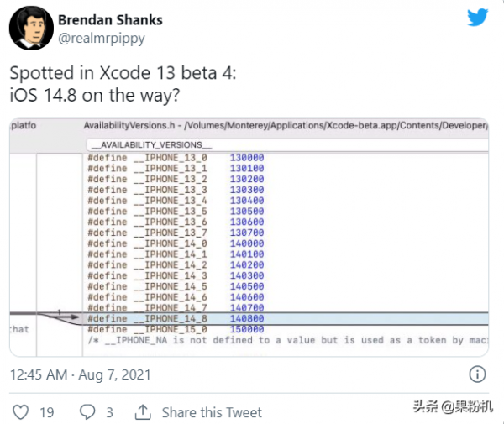Viewport: 504px width, 424px height.
Task: Open the Brendan Shanks profile name link
Action: click(109, 19)
